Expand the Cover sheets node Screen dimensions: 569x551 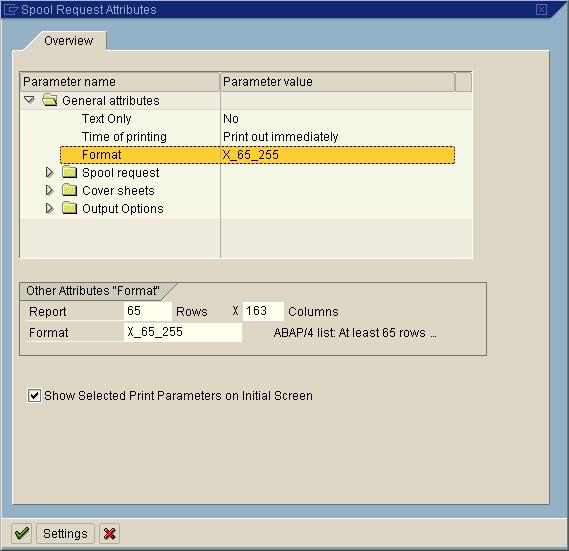pos(49,190)
